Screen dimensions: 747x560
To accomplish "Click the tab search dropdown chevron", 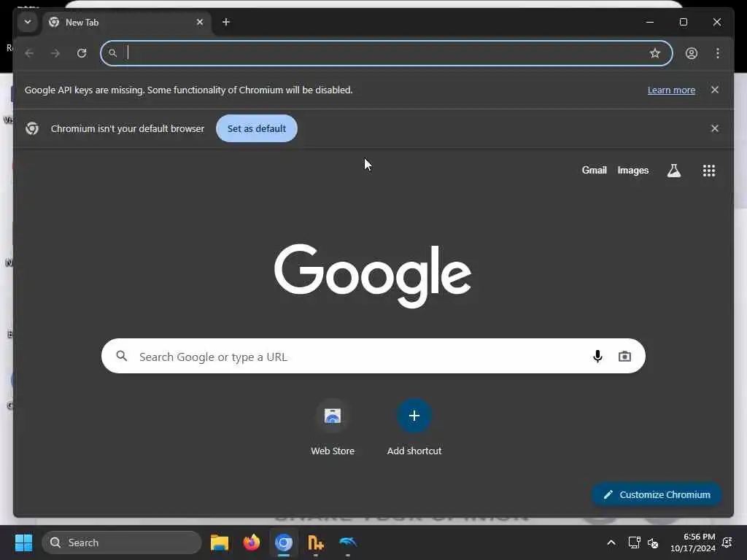I will pos(28,22).
